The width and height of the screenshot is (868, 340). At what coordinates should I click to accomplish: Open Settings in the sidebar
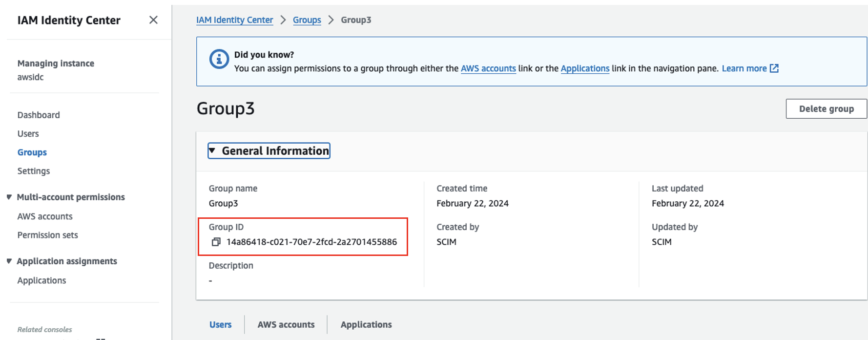coord(34,171)
